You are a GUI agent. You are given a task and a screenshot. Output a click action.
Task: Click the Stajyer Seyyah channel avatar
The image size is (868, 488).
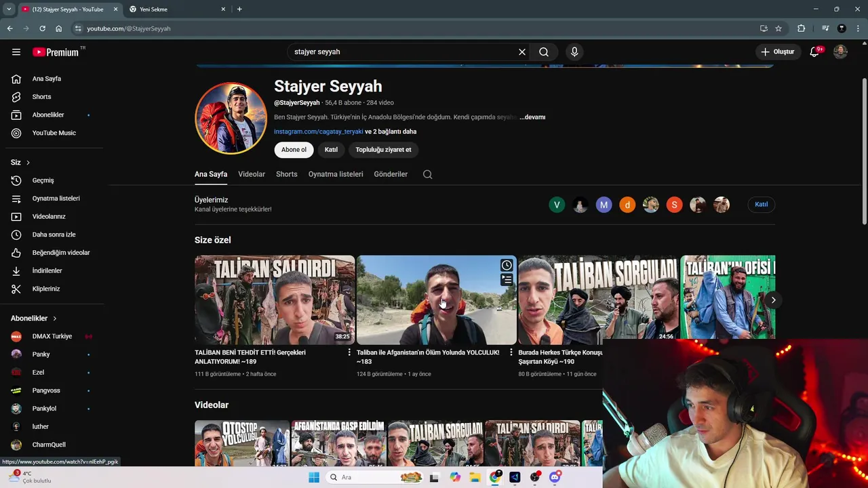[231, 119]
